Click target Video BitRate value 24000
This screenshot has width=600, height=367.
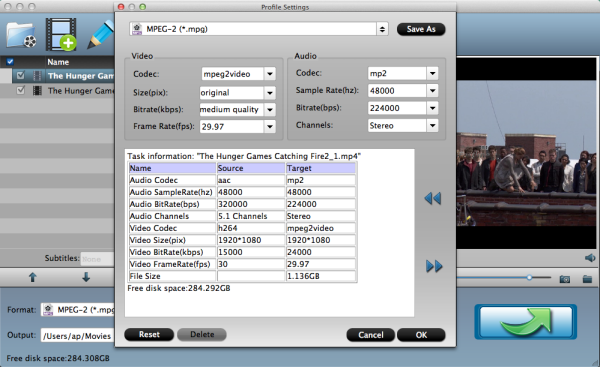[x=299, y=252]
